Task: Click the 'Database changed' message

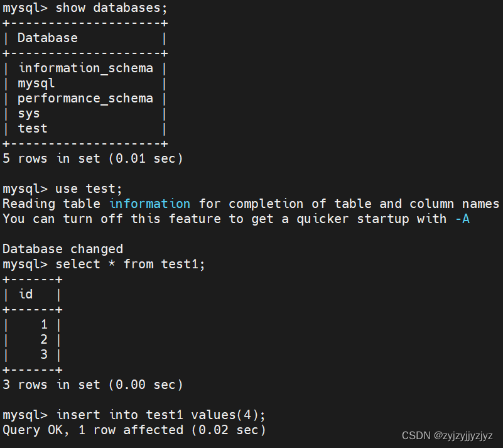Action: (63, 249)
